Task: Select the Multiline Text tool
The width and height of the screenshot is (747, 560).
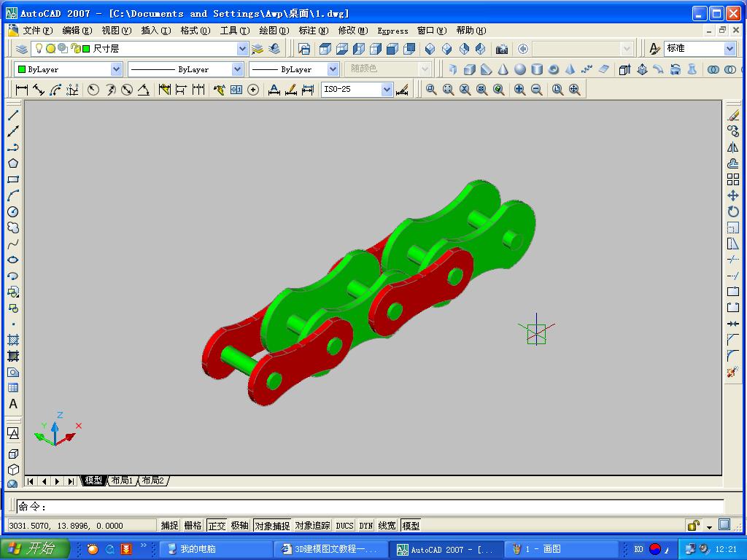Action: tap(13, 404)
